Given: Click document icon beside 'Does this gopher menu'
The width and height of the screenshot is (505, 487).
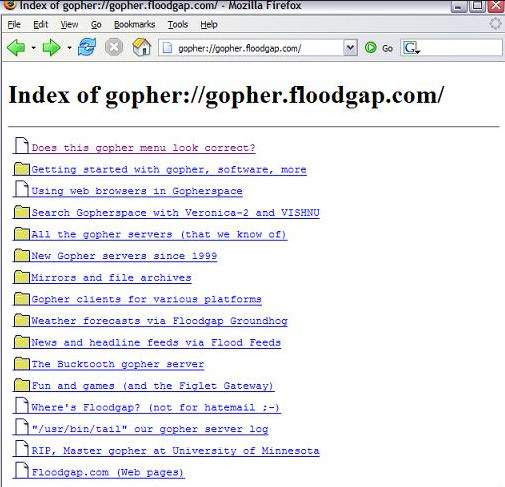Looking at the screenshot, I should click(x=22, y=146).
